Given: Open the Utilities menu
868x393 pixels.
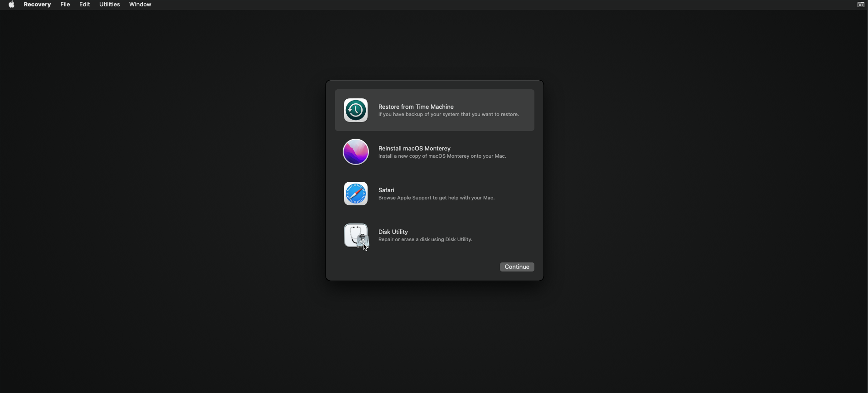Looking at the screenshot, I should click(110, 5).
